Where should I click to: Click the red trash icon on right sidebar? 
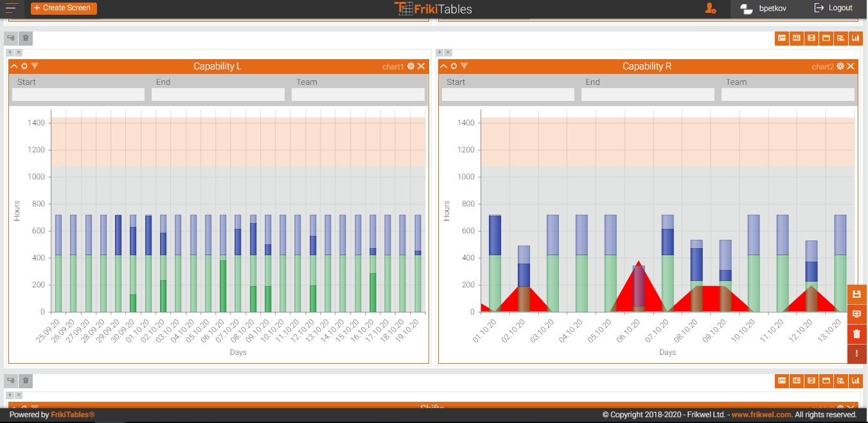856,334
